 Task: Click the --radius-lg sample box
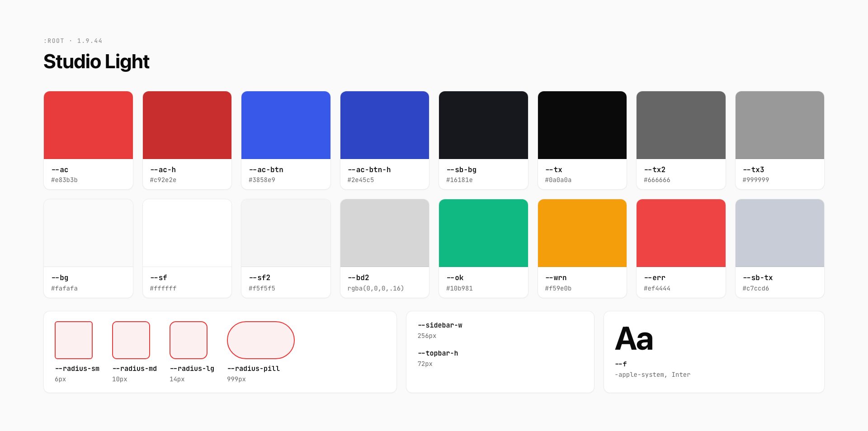(x=189, y=340)
